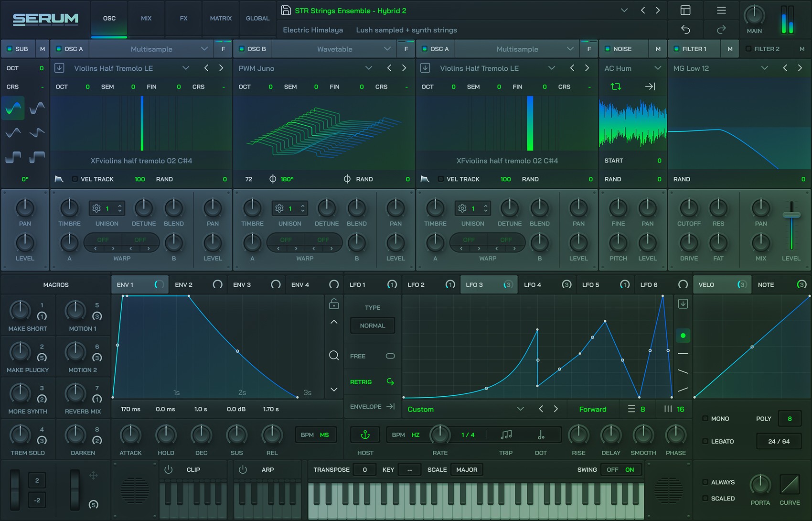The width and height of the screenshot is (812, 521).
Task: Open the preset name dropdown arrow
Action: pos(624,11)
